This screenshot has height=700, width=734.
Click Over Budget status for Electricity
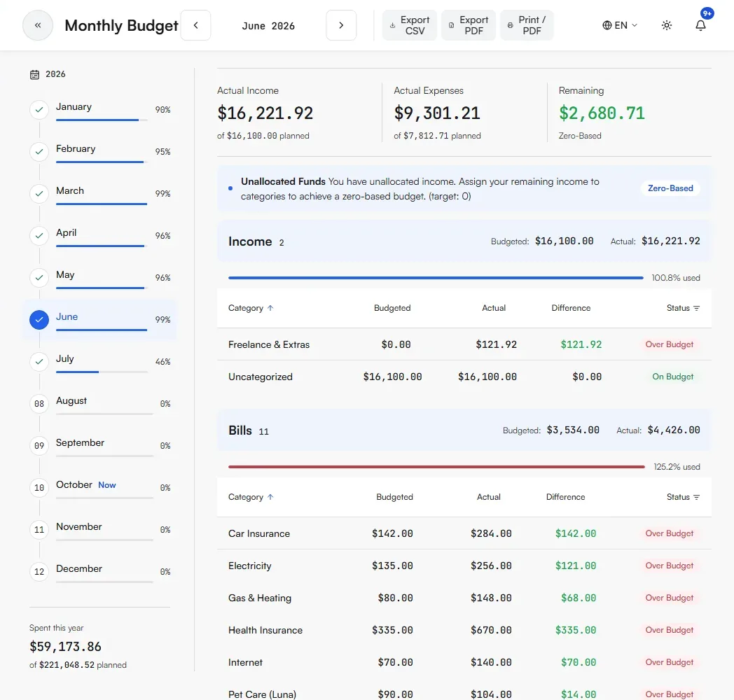click(670, 566)
